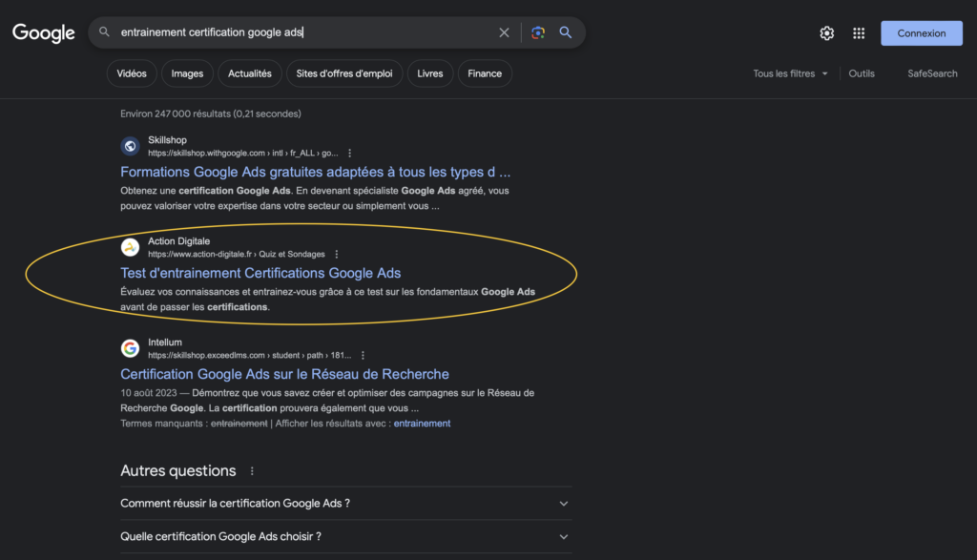The image size is (977, 560).
Task: Expand Comment réussir la certification Google Ads question
Action: click(x=345, y=504)
